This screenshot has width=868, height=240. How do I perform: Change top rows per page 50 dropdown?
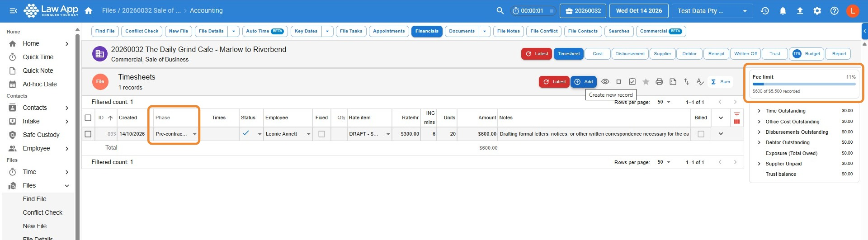pos(664,102)
